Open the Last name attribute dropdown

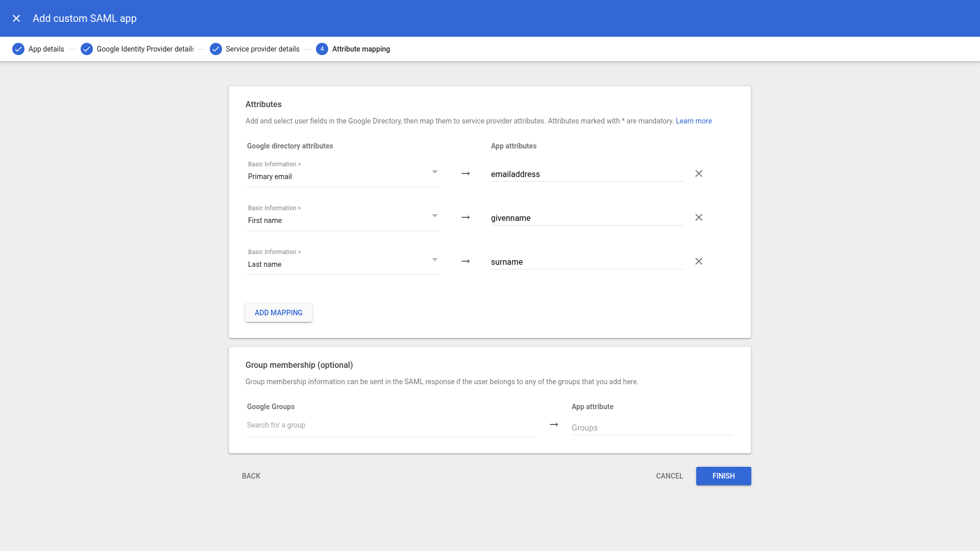point(434,259)
